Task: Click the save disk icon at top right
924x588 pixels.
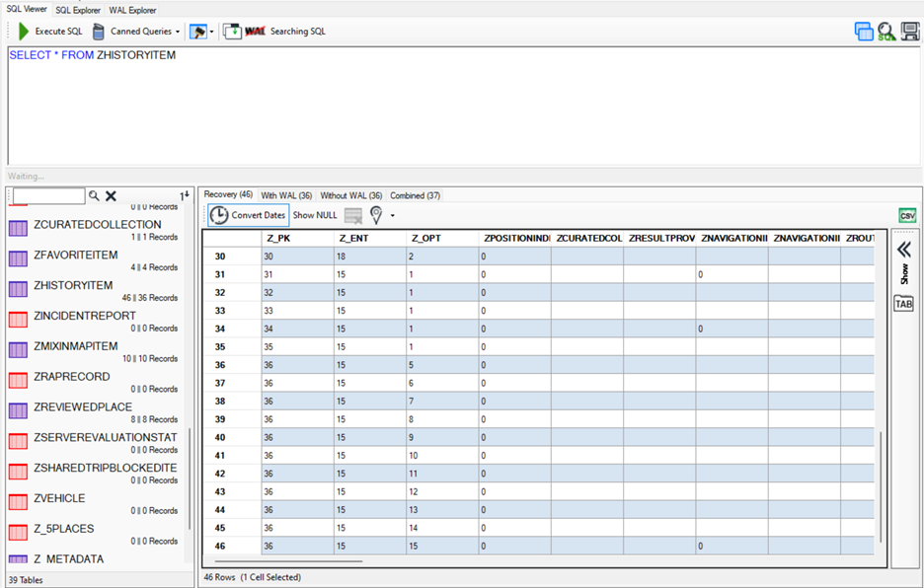Action: point(909,32)
